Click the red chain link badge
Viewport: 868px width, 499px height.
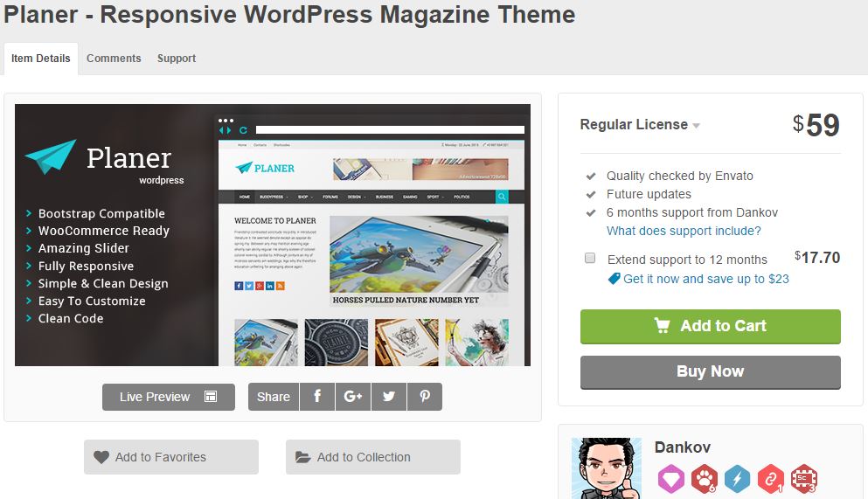(x=771, y=479)
